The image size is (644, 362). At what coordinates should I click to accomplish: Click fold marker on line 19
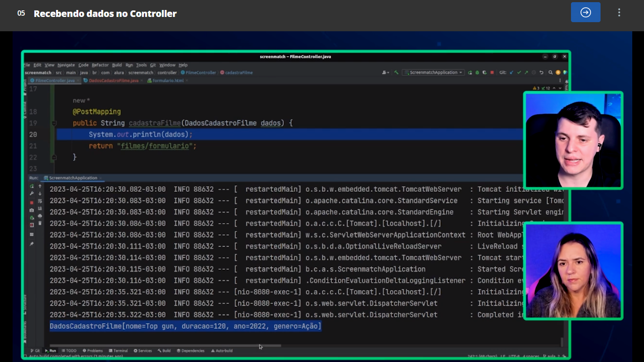[x=54, y=123]
